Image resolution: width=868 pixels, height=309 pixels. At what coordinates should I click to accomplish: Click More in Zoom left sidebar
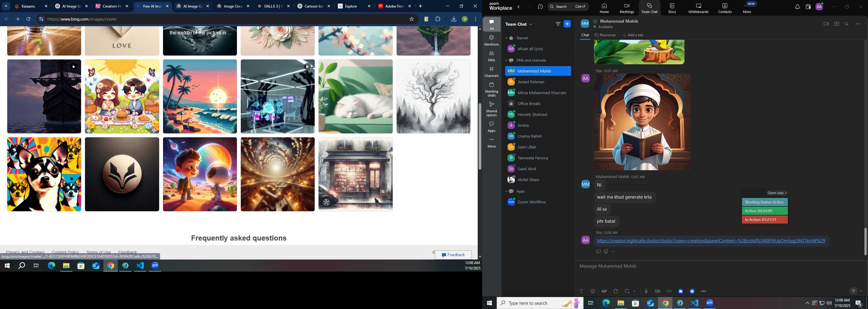(492, 143)
